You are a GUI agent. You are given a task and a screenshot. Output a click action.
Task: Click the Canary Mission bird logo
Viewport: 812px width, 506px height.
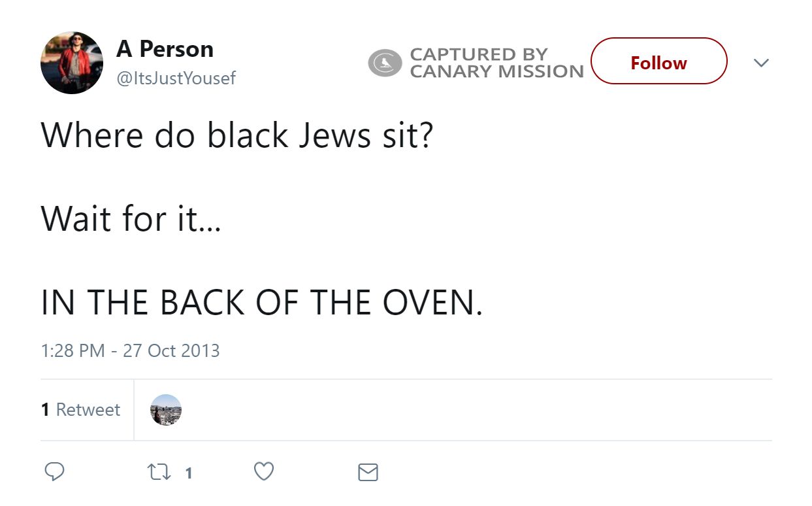(385, 63)
